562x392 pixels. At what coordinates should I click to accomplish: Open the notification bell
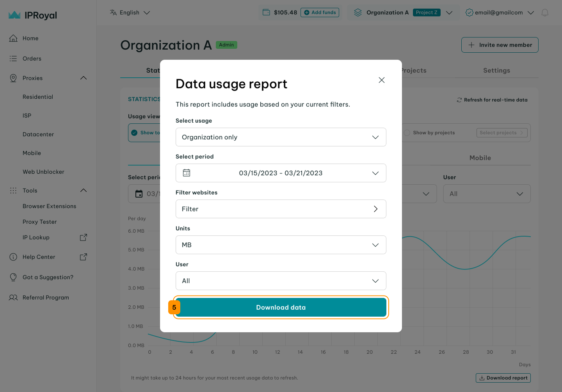click(545, 12)
